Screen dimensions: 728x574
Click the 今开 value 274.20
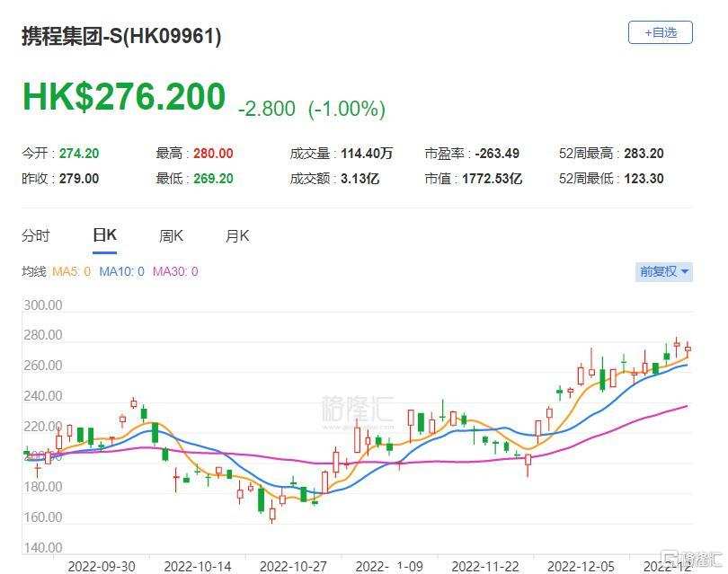[79, 154]
